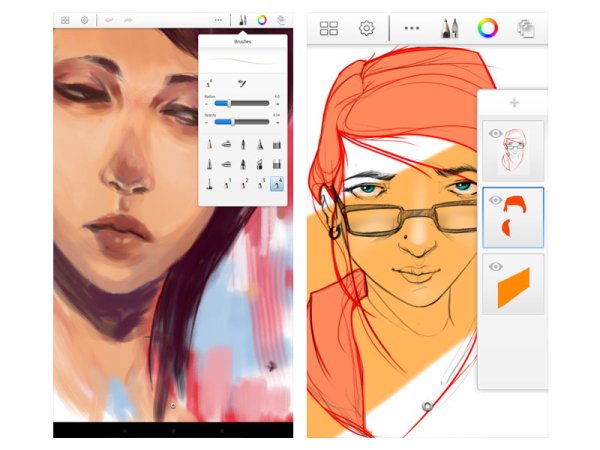Hide the line sketch layer using its eye
Screen dimensions: 600x450
pos(494,133)
